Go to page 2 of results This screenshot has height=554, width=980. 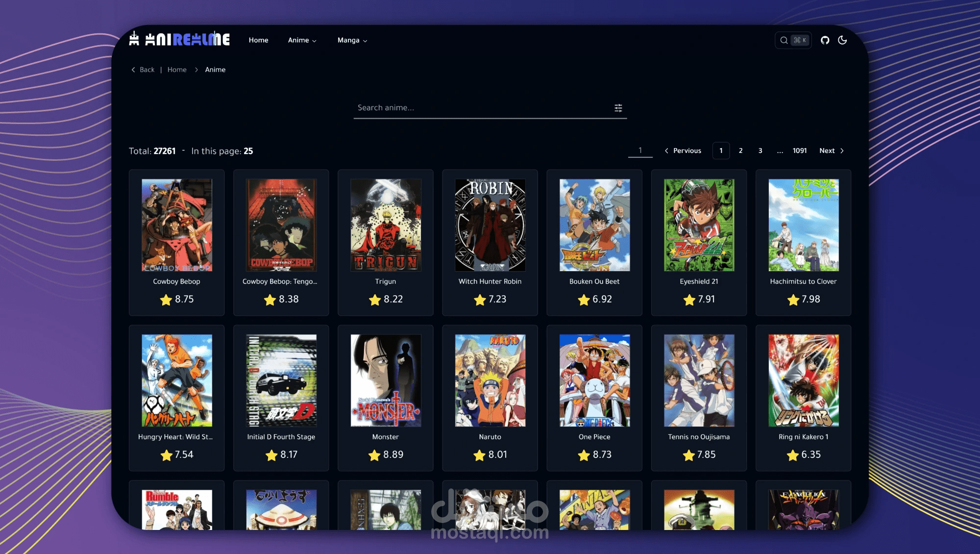(740, 151)
